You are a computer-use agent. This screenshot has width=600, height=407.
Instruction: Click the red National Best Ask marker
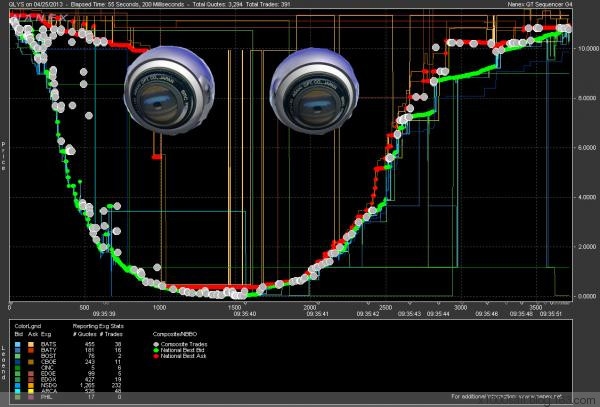(156, 356)
